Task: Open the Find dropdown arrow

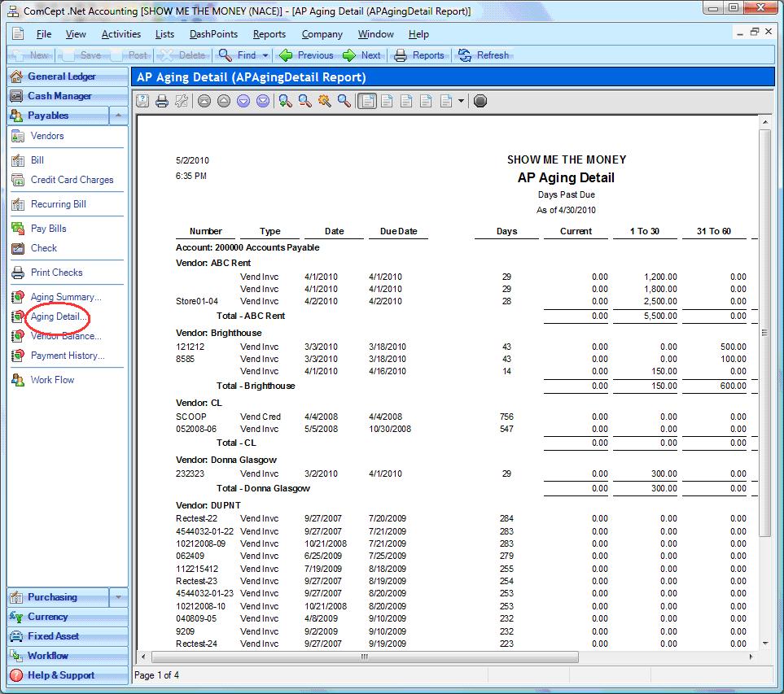Action: [265, 55]
